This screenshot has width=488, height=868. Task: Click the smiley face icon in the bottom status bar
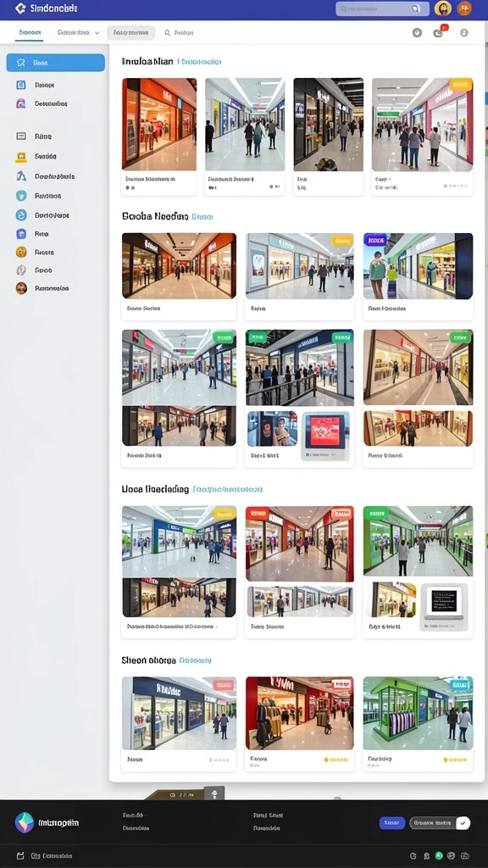coord(451,856)
